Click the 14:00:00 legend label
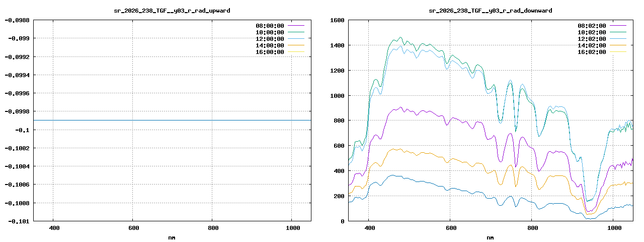This screenshot has width=644, height=242. click(270, 45)
